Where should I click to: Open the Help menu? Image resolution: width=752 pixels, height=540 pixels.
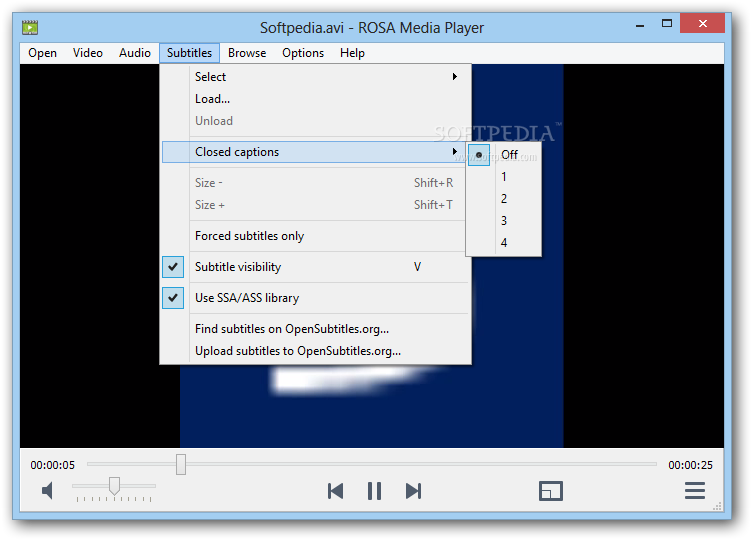pos(352,53)
